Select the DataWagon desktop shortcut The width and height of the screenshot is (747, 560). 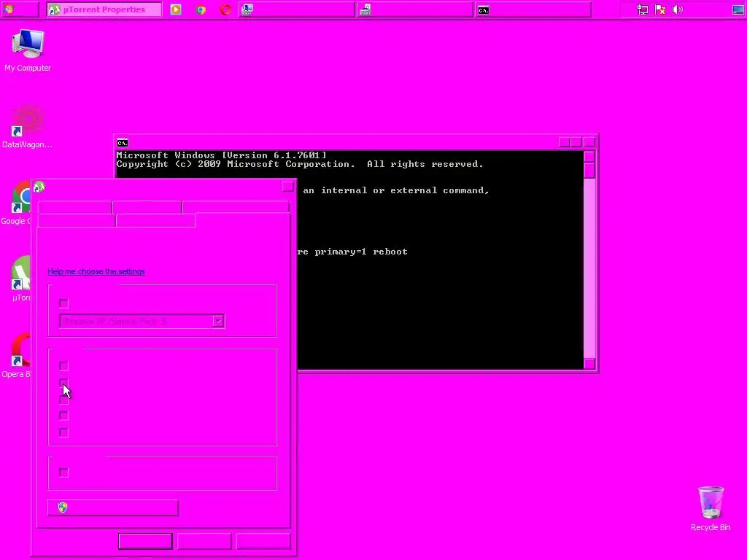tap(27, 126)
